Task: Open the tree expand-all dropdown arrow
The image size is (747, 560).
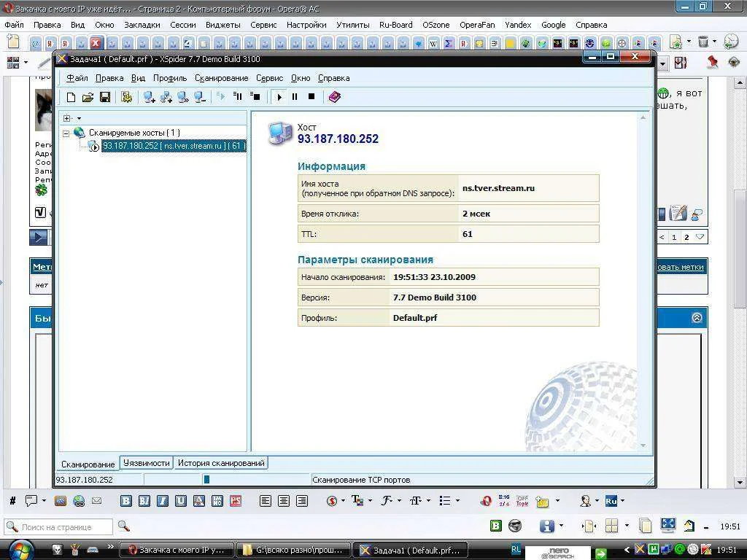Action: coord(79,119)
